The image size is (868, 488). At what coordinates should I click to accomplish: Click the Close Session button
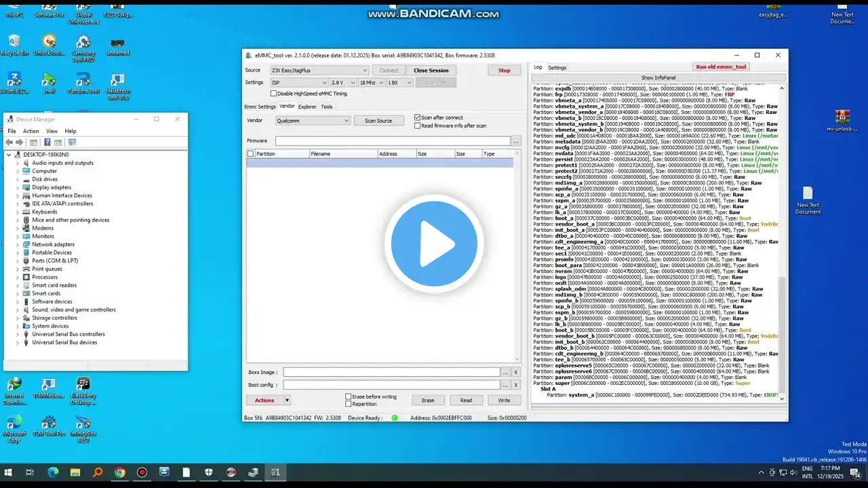pyautogui.click(x=431, y=70)
